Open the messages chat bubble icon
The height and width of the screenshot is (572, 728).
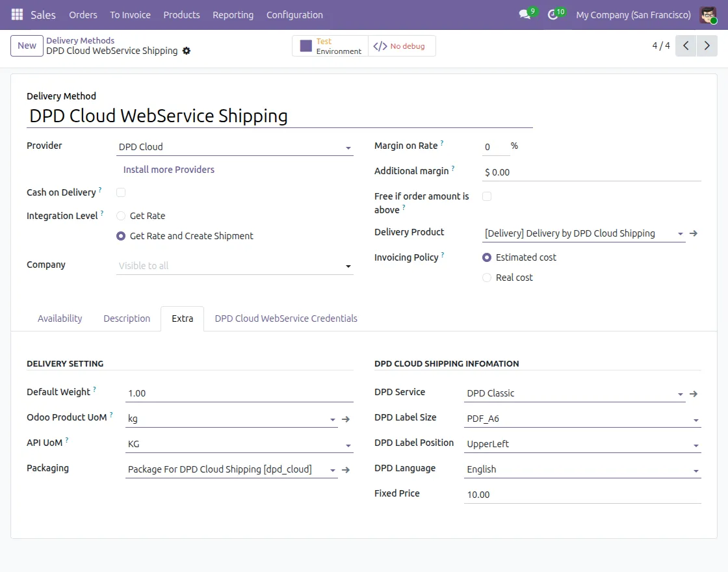[525, 14]
